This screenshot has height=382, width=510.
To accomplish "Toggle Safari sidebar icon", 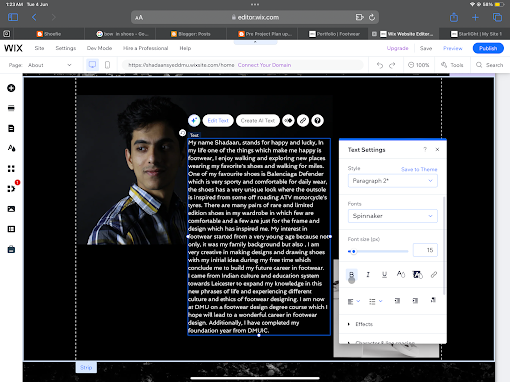I will 13,17.
